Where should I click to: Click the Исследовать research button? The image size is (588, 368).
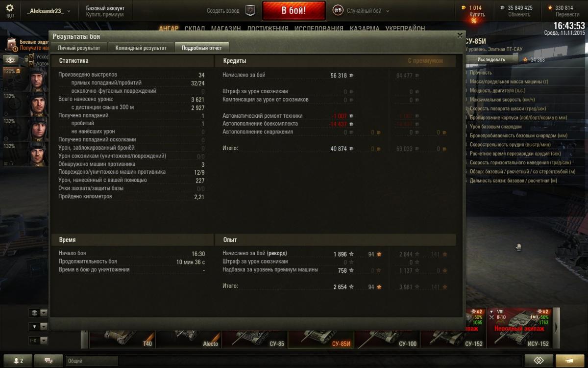click(x=491, y=59)
